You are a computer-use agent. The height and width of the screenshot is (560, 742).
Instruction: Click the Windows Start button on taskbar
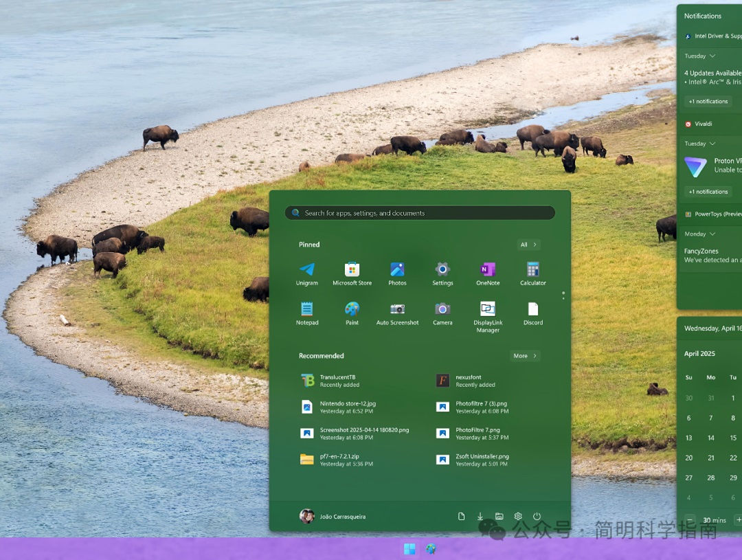tap(409, 548)
